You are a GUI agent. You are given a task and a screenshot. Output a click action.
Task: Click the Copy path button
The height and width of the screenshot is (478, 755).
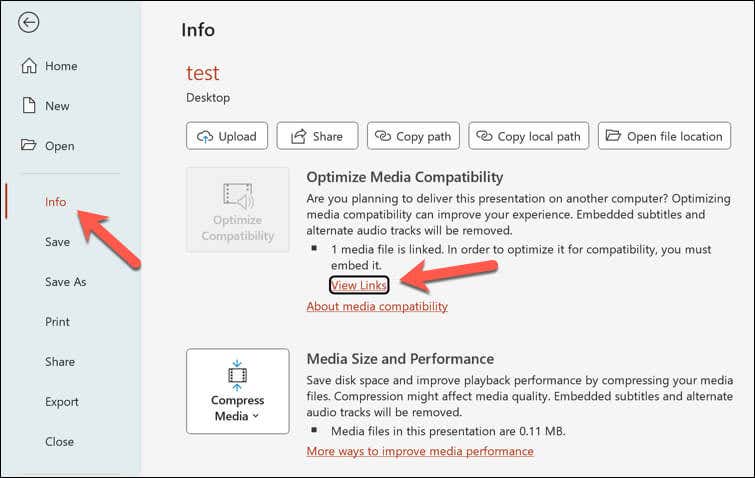pyautogui.click(x=413, y=136)
